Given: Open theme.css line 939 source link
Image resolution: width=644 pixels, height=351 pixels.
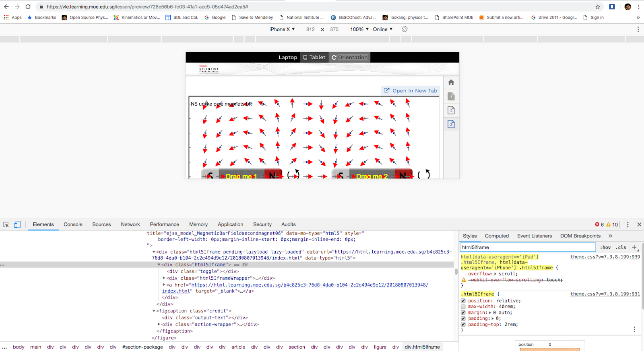Looking at the screenshot, I should click(605, 257).
